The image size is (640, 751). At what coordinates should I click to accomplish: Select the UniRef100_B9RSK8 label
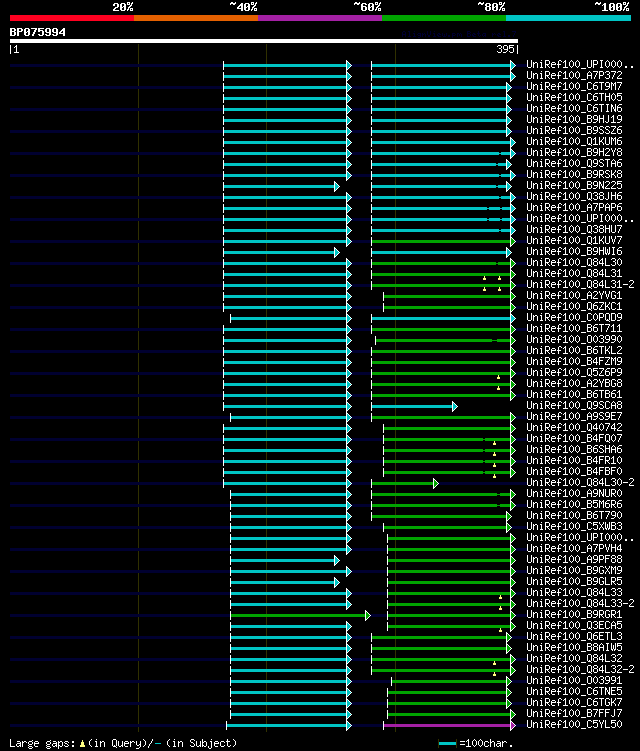(x=574, y=175)
